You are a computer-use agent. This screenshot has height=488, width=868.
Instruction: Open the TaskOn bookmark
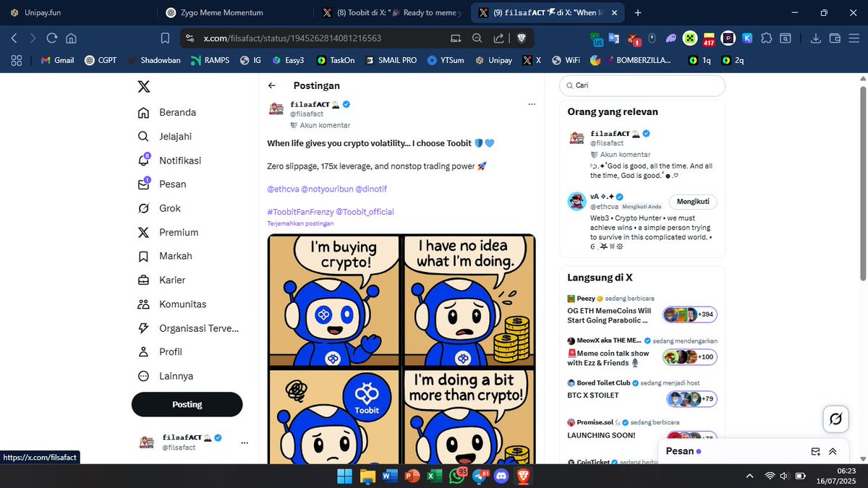(x=335, y=60)
